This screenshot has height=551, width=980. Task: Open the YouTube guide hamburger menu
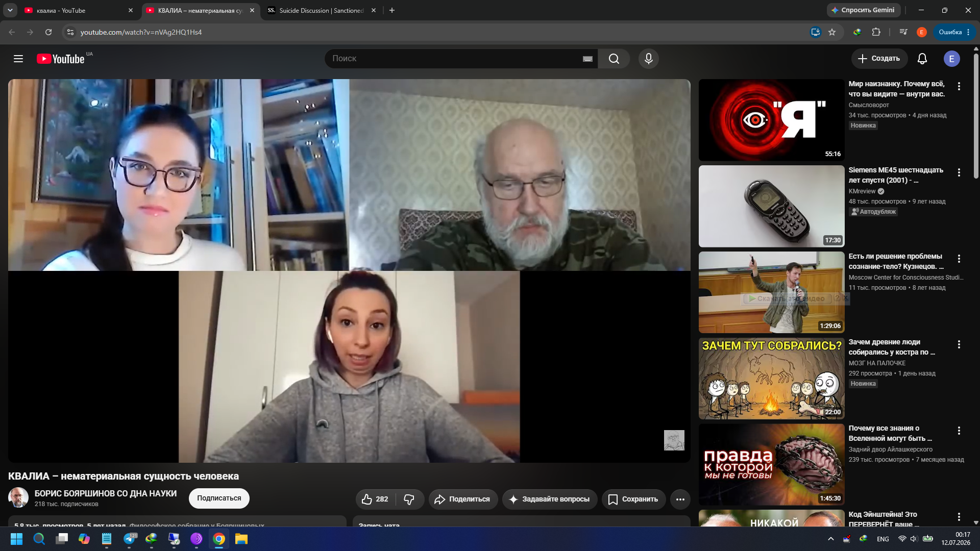pyautogui.click(x=18, y=59)
